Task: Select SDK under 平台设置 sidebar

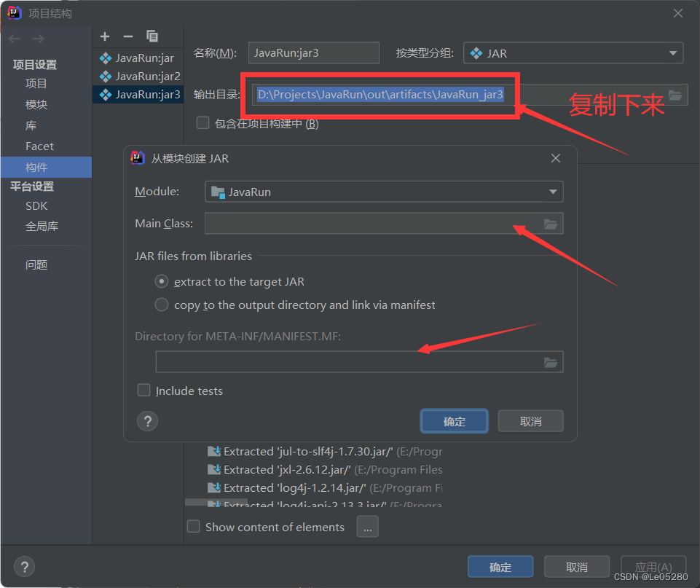Action: tap(36, 205)
